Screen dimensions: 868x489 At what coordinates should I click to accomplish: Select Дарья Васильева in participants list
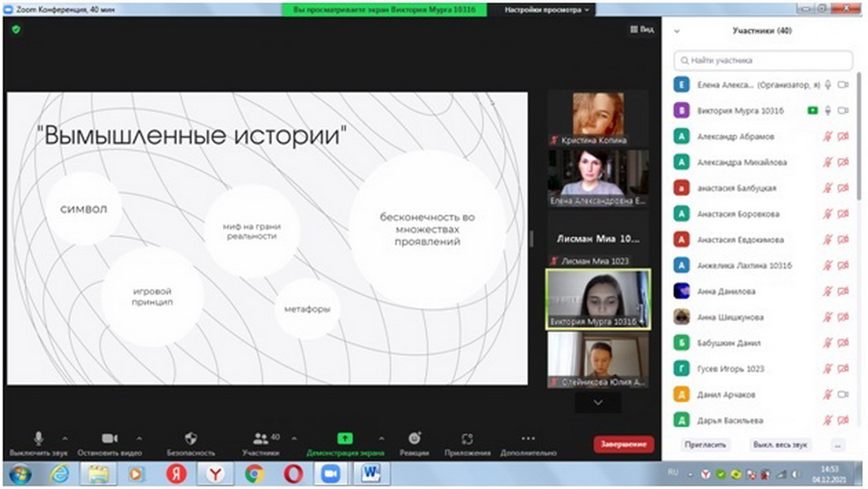[761, 420]
